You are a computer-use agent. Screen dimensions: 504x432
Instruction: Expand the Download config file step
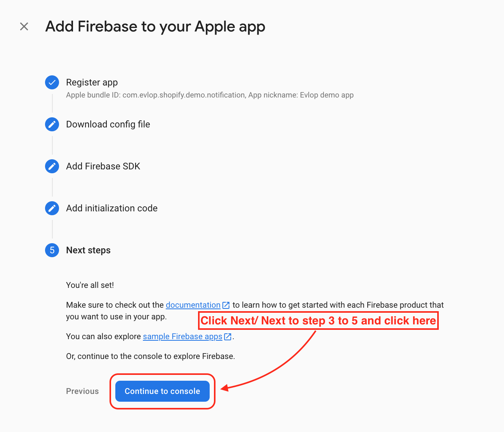(108, 124)
